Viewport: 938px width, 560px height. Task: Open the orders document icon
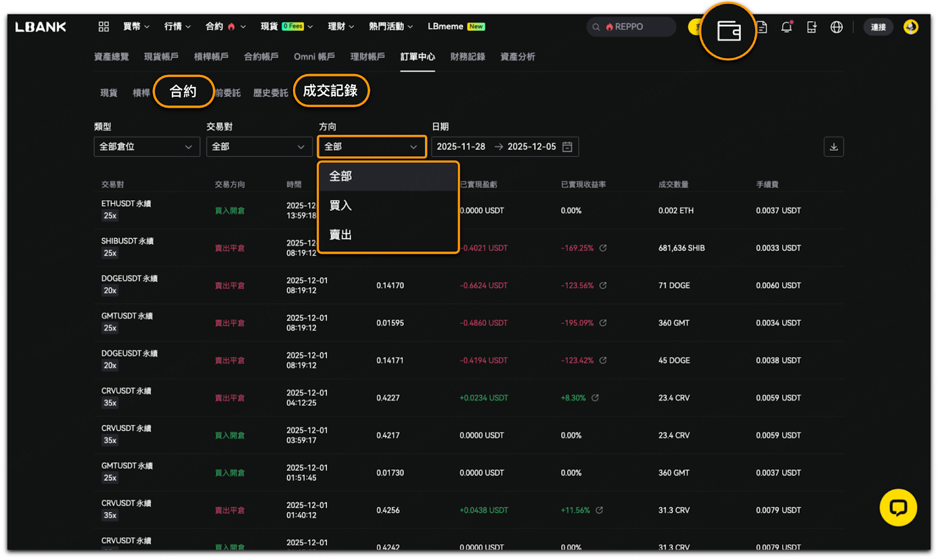762,27
